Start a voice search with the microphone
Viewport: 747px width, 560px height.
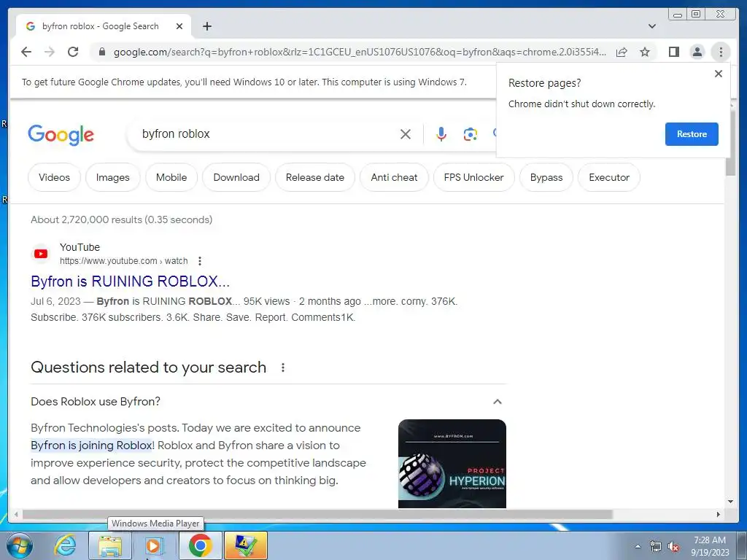point(441,134)
